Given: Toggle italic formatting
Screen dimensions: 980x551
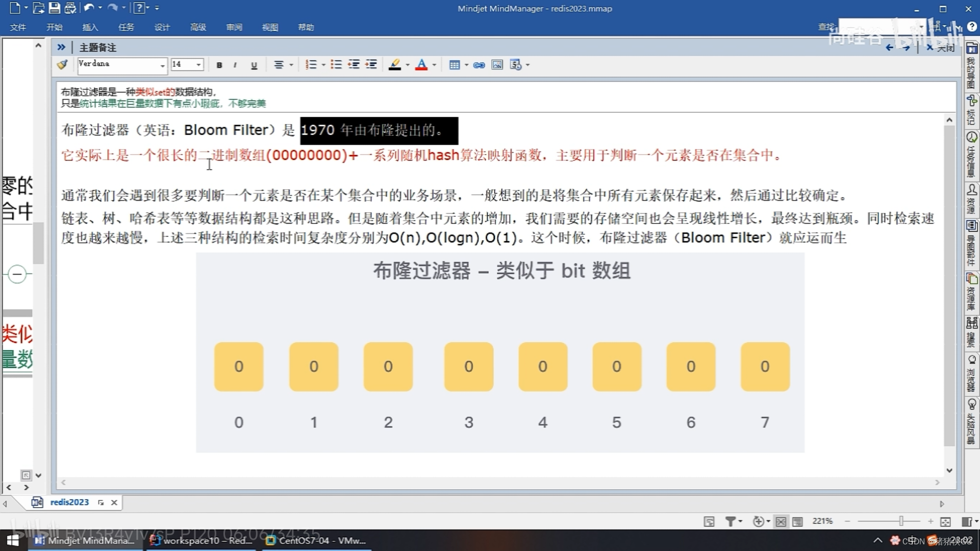Looking at the screenshot, I should [x=235, y=65].
